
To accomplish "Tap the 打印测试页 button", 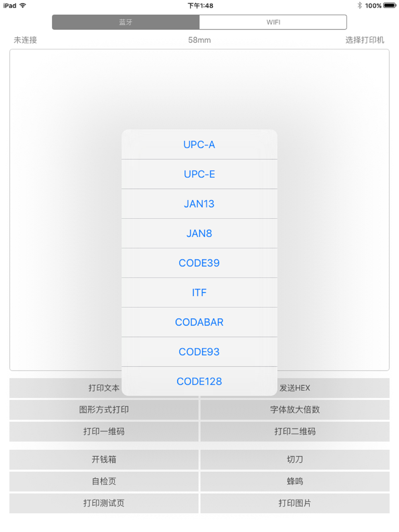I will (x=104, y=503).
